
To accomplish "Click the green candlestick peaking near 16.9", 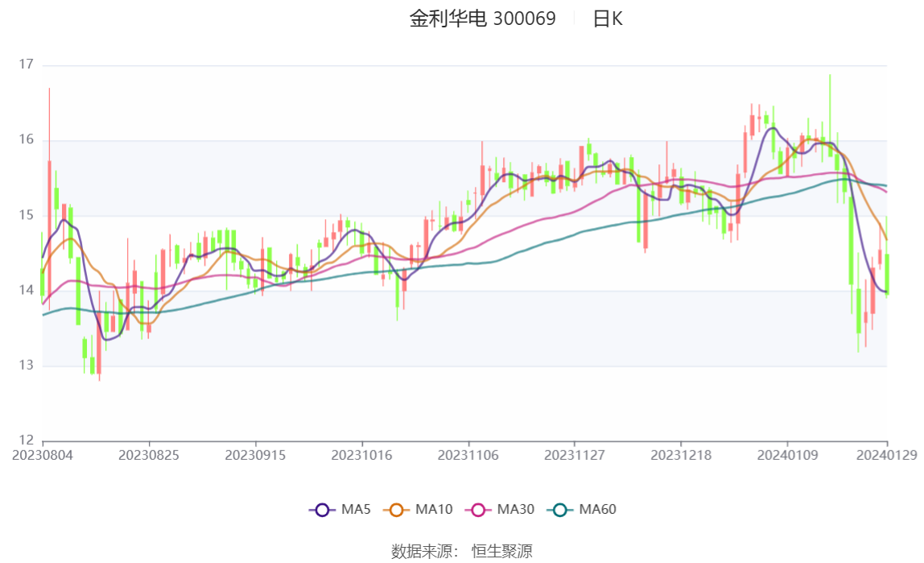I will point(831,115).
